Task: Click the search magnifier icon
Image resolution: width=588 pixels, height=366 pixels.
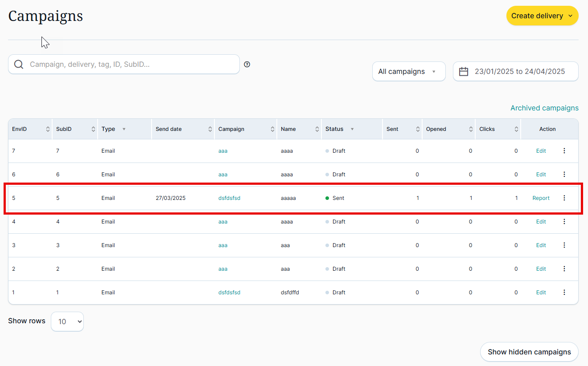Action: [19, 65]
